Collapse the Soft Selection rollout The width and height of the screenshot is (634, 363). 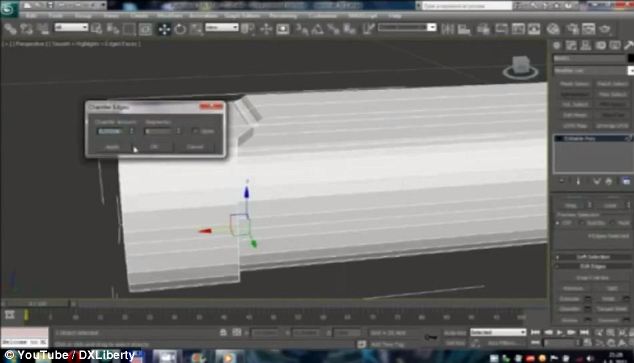(x=593, y=257)
